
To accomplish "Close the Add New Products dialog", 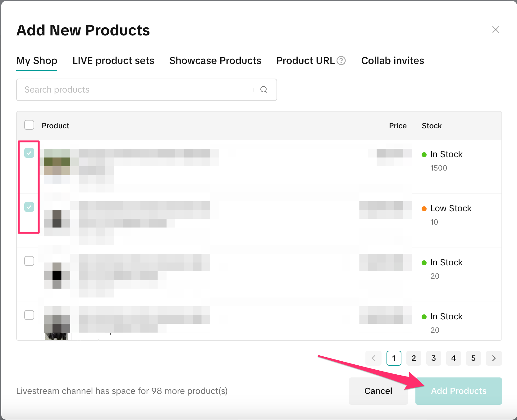I will pos(496,30).
